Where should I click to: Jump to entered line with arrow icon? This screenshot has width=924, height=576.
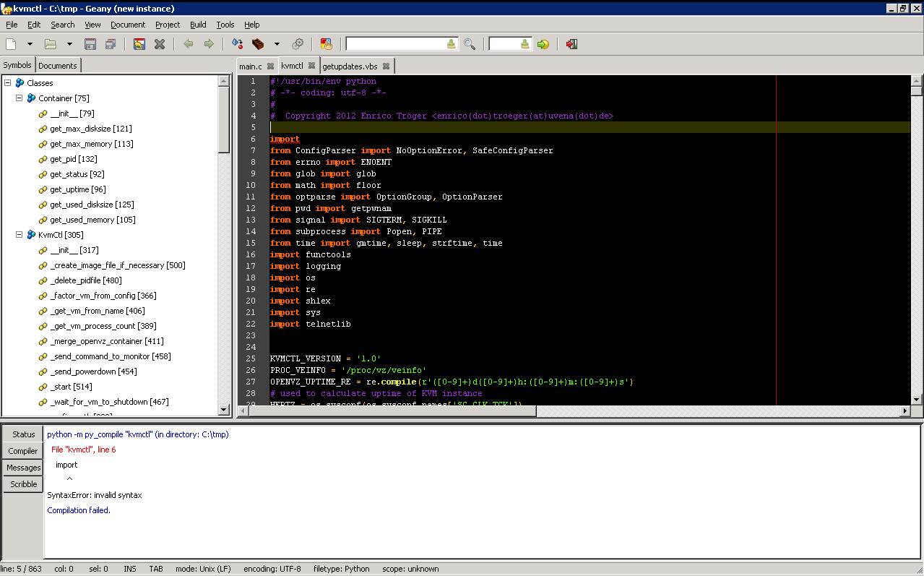tap(543, 44)
